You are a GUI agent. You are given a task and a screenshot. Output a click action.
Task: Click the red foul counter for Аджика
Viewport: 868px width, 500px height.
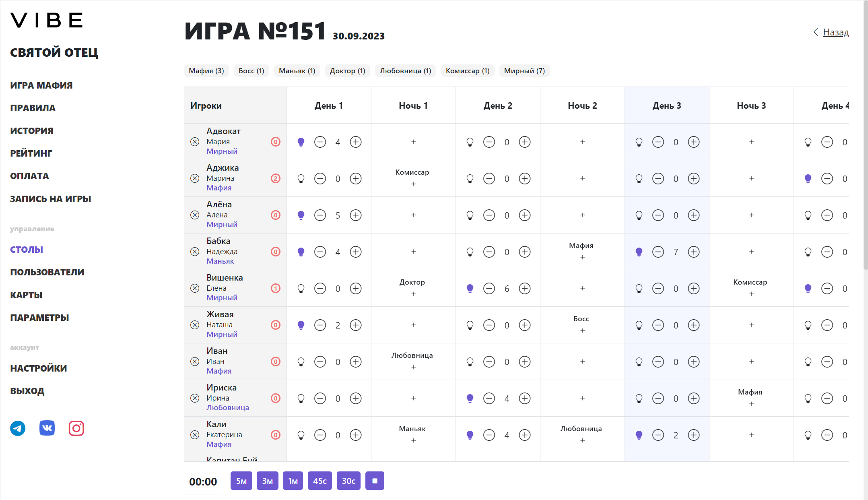[276, 178]
